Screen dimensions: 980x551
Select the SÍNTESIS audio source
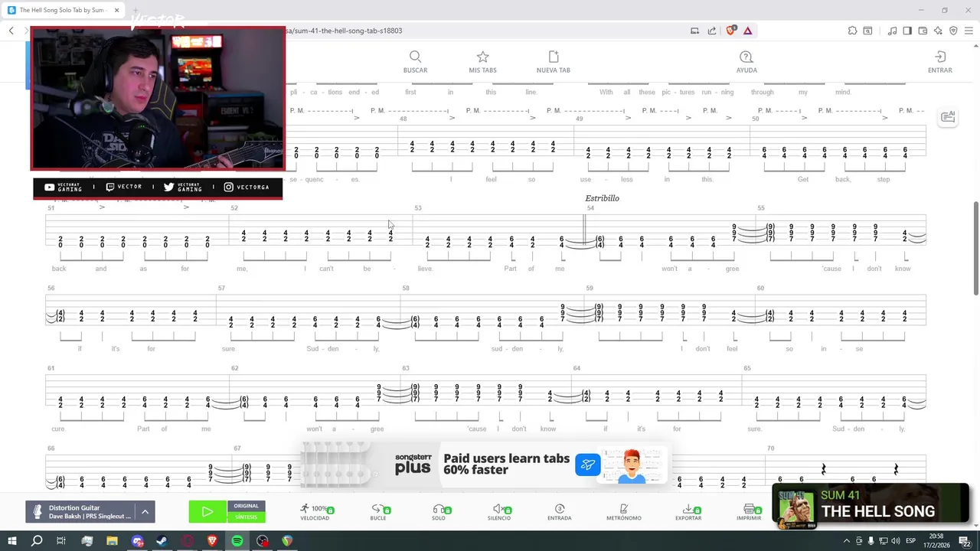click(x=246, y=517)
